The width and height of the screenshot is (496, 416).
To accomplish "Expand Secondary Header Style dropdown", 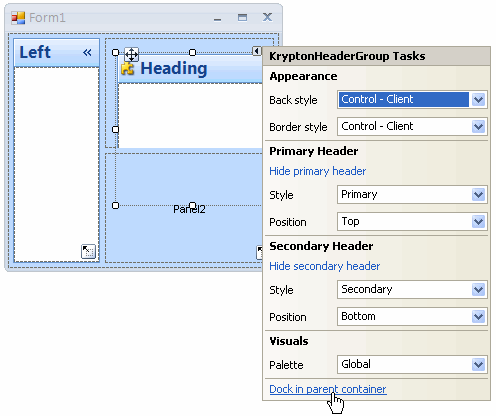I will coord(478,290).
